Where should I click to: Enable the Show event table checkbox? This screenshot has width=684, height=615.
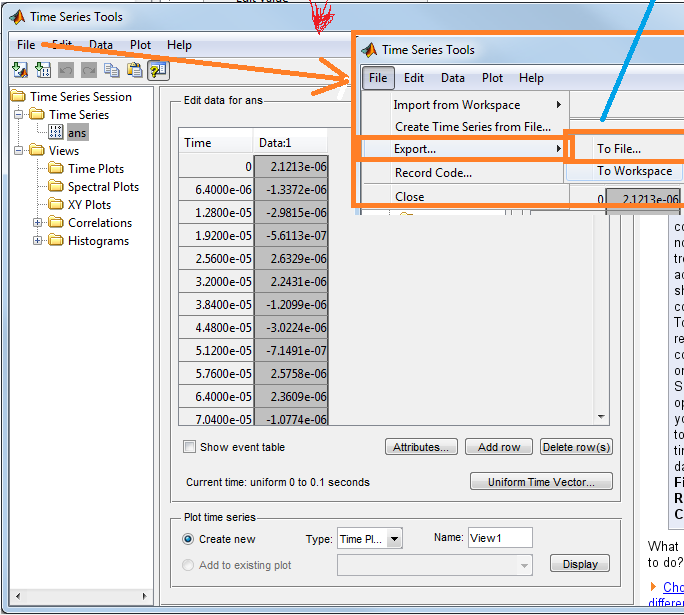click(x=189, y=447)
